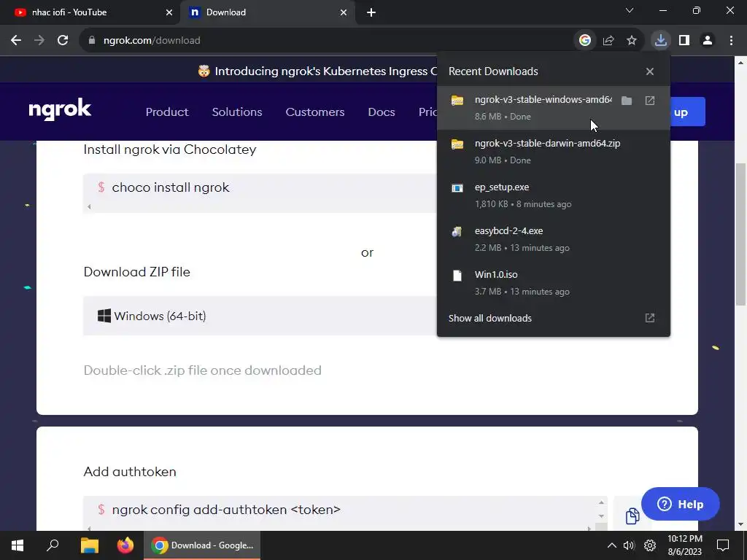Toggle the Chrome downloads toolbar icon

660,41
